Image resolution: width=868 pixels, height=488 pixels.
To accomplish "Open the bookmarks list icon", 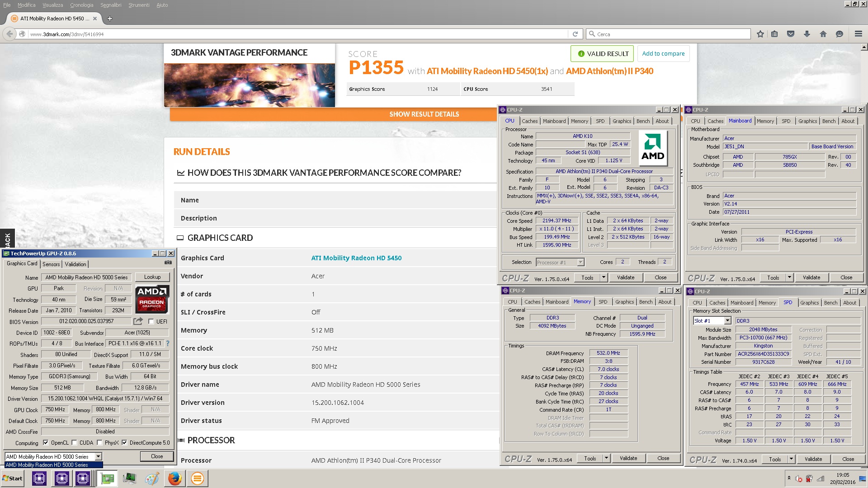I will [x=774, y=34].
